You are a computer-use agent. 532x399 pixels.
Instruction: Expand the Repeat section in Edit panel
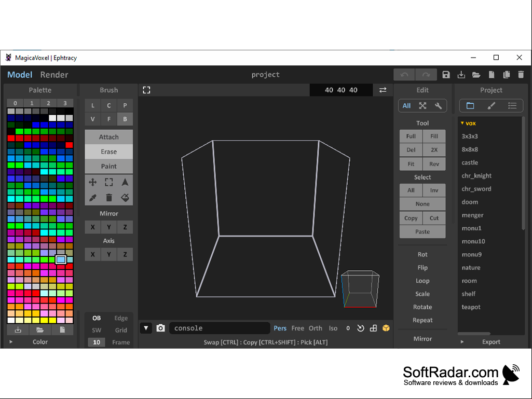pos(422,320)
